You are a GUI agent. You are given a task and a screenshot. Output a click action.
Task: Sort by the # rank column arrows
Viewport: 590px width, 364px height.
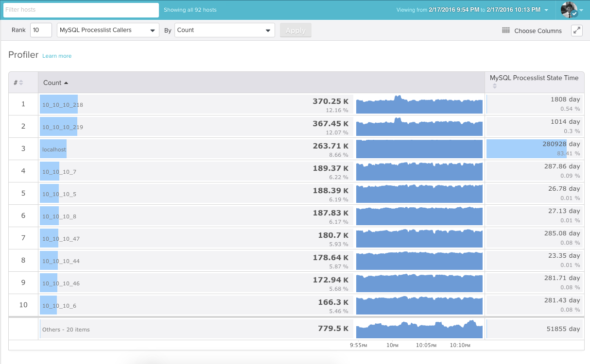[21, 83]
